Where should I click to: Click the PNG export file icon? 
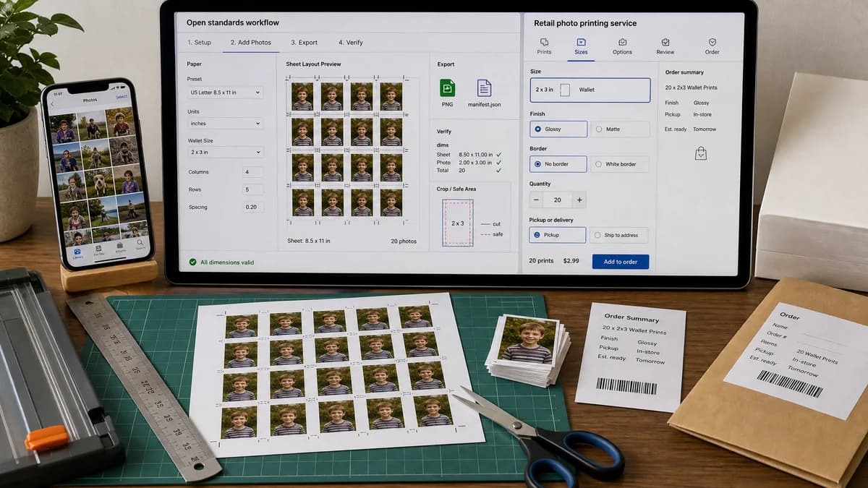pyautogui.click(x=447, y=88)
